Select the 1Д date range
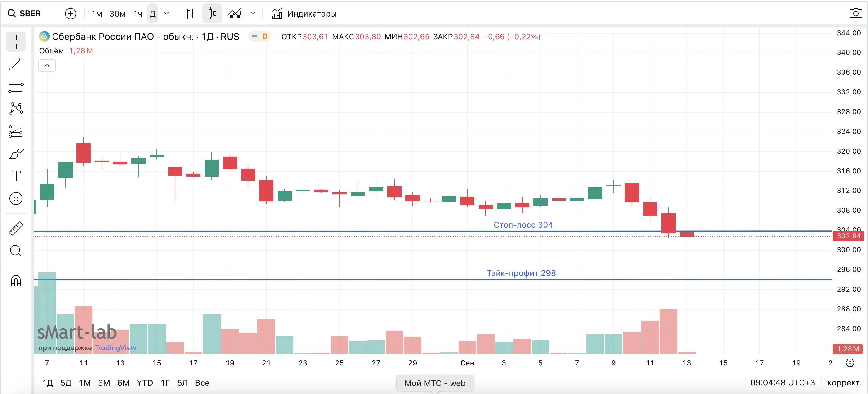Viewport: 868px width, 394px height. click(48, 383)
